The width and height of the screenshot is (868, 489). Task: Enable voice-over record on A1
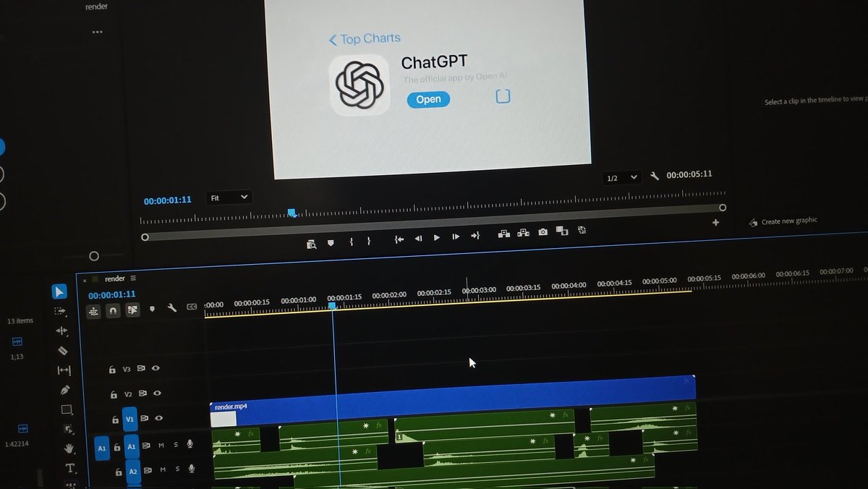pyautogui.click(x=190, y=443)
